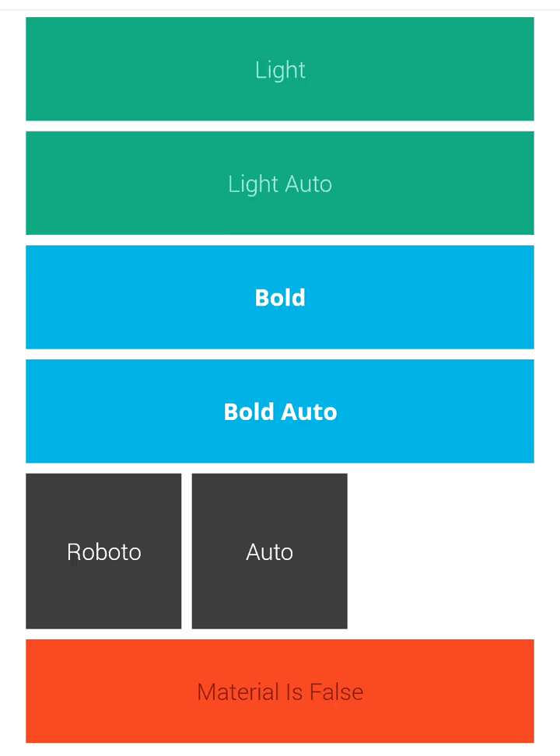Tap the "Auto" text in the square tile
Image resolution: width=560 pixels, height=756 pixels.
[x=270, y=552]
